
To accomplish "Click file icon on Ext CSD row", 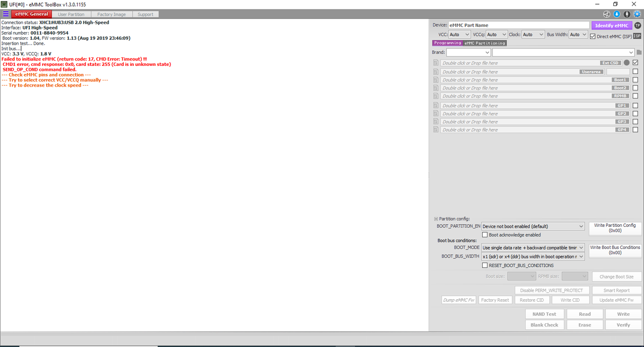I will tap(436, 63).
